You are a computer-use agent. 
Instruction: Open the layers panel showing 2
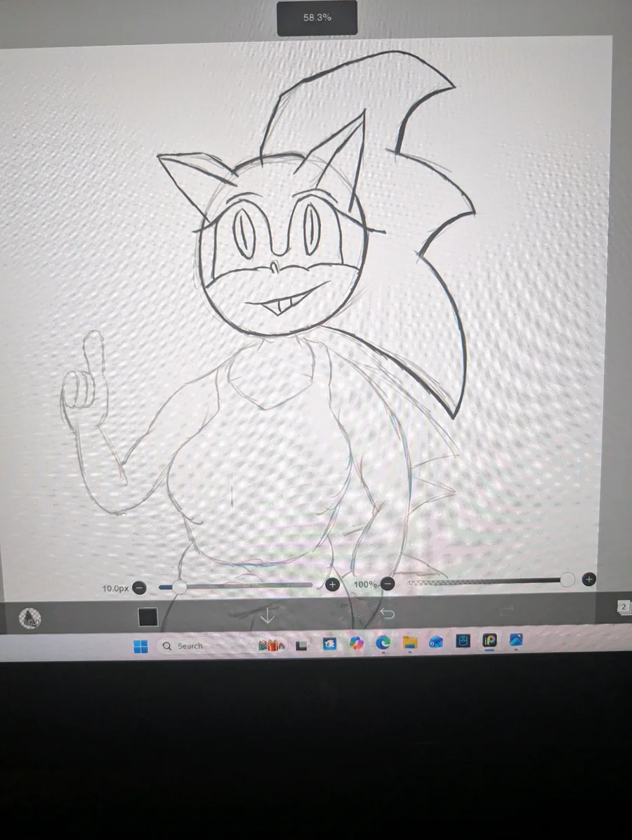(x=623, y=607)
